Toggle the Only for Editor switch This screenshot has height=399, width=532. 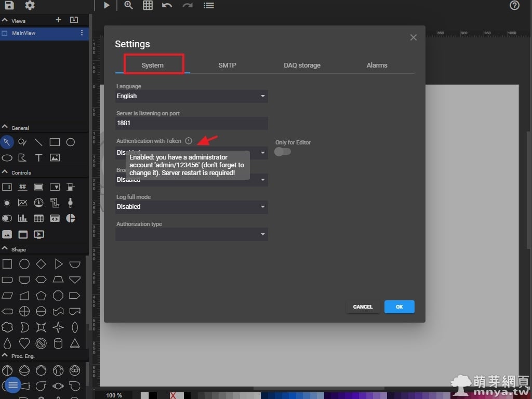click(283, 151)
